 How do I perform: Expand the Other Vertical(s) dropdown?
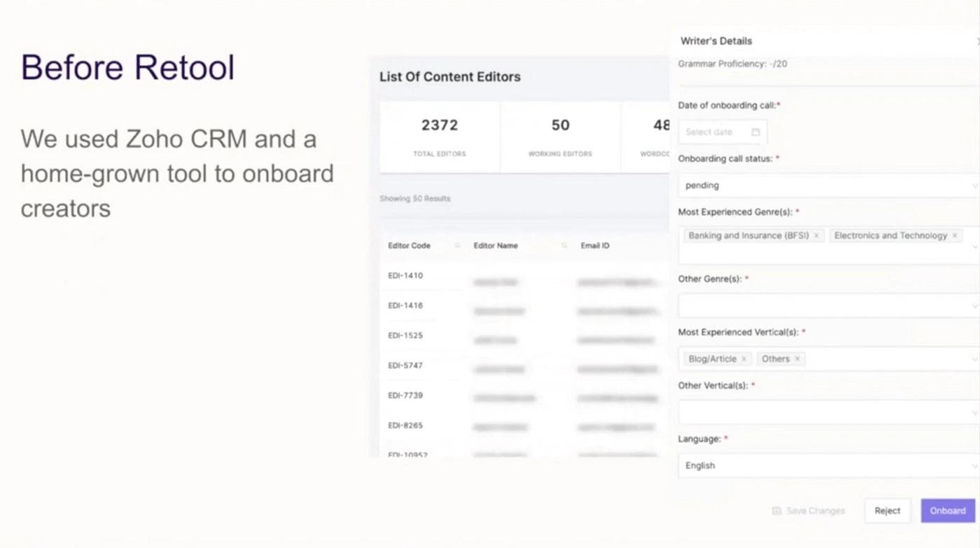click(827, 412)
